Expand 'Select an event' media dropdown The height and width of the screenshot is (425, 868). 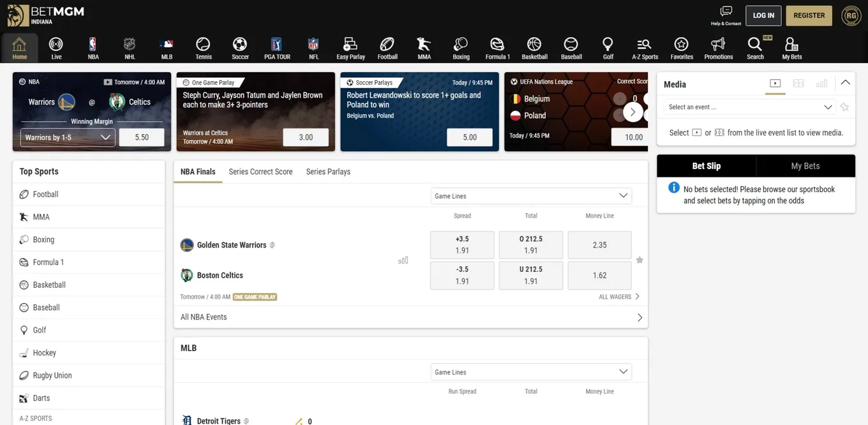pyautogui.click(x=749, y=107)
